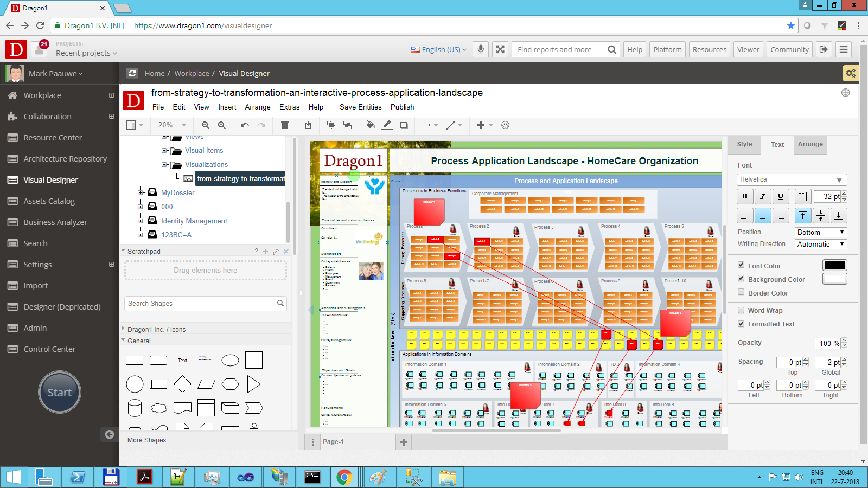868x488 pixels.
Task: Open the Arrange menu
Action: (257, 107)
